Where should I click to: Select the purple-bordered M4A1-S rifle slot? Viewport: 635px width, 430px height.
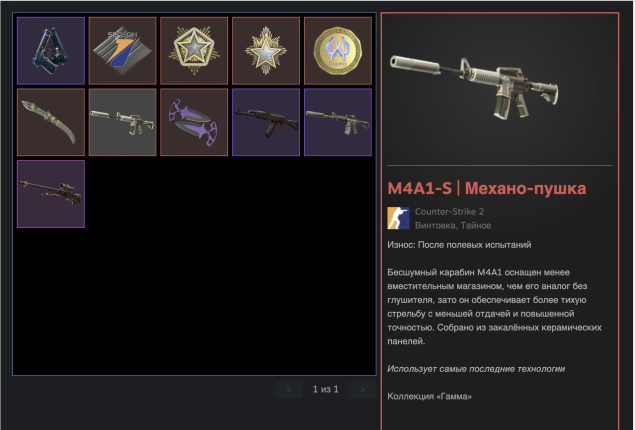point(338,122)
